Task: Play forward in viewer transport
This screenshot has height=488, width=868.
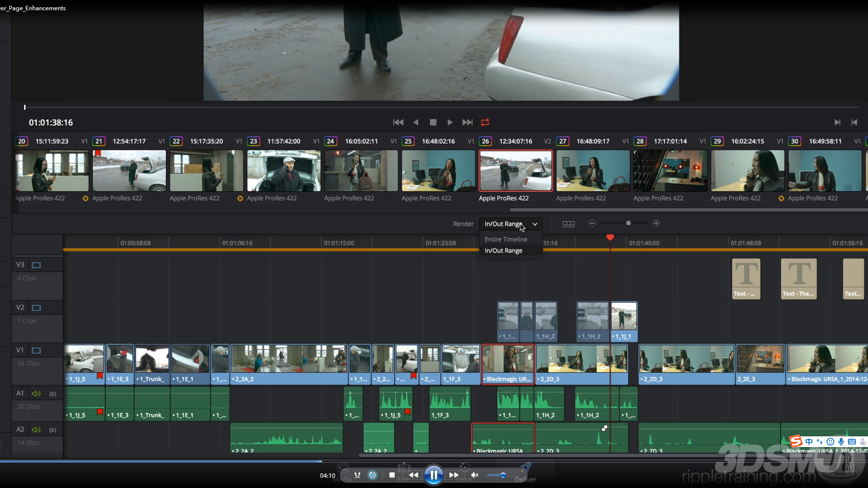Action: tap(450, 122)
